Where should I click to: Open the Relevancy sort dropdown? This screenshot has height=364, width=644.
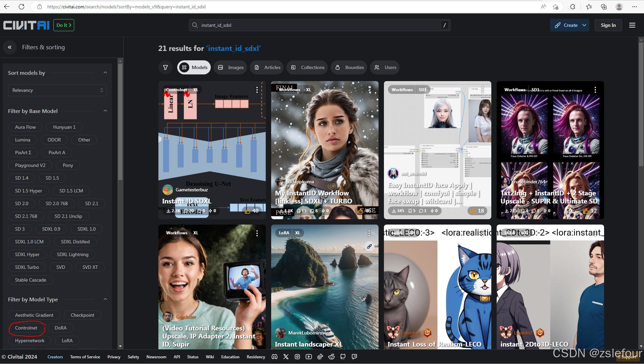pyautogui.click(x=57, y=90)
